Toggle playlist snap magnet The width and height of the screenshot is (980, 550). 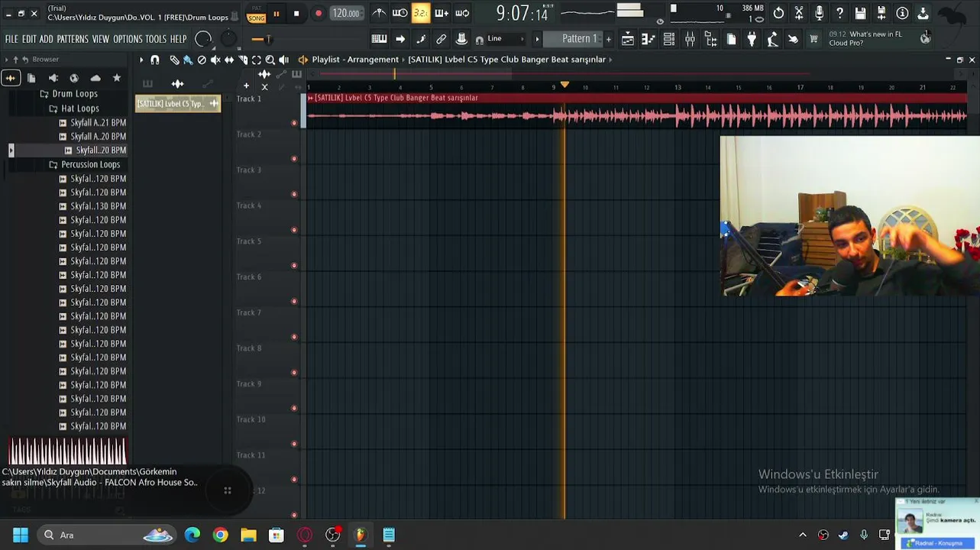(x=155, y=60)
